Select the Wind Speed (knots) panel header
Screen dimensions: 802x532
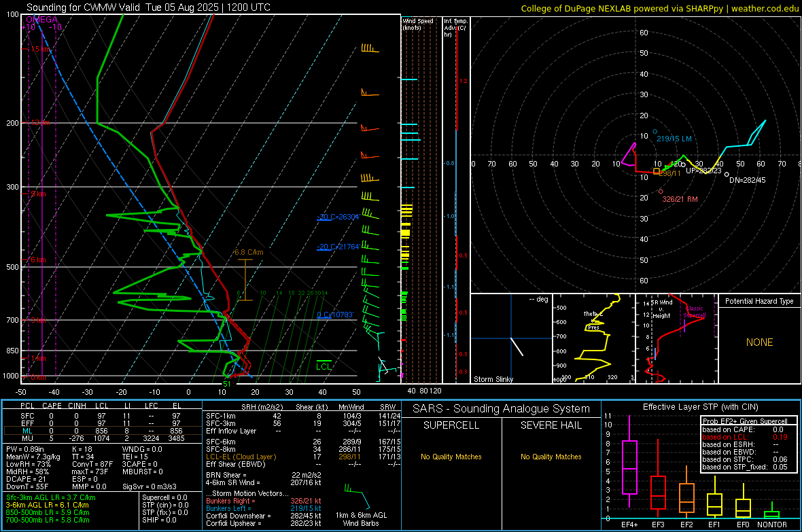(x=418, y=24)
